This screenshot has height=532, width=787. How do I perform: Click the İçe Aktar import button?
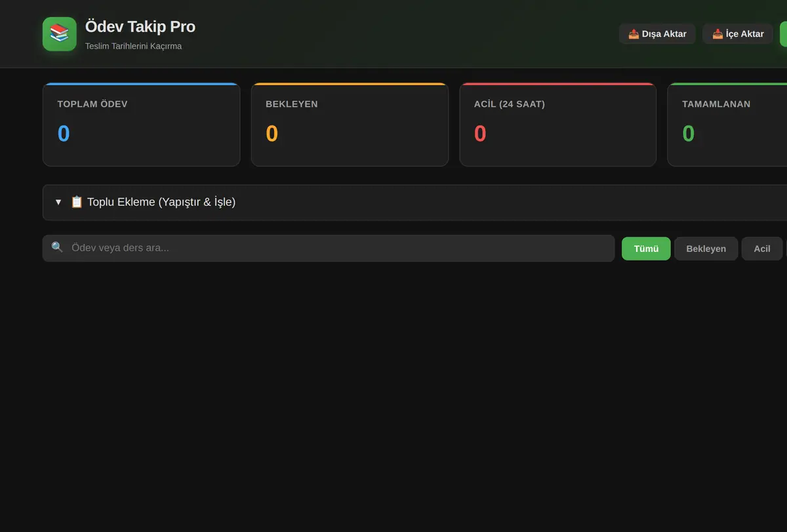point(738,34)
